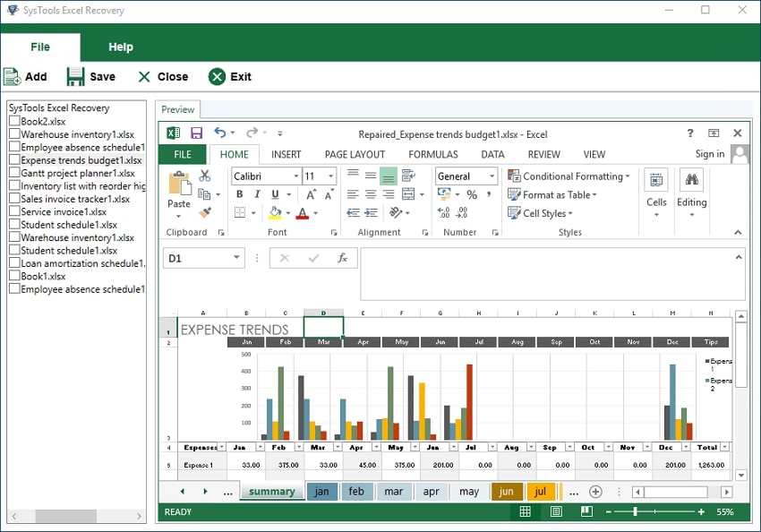Click the Percent Style icon
761x532 pixels.
473,194
